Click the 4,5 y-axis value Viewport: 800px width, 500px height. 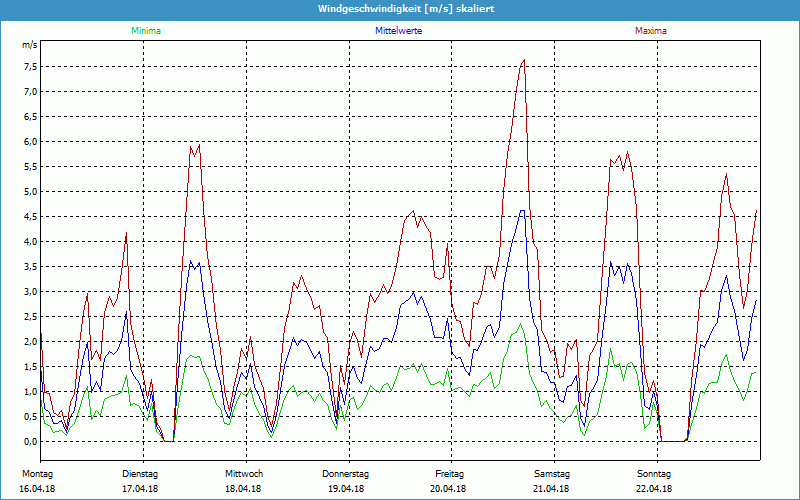click(30, 217)
